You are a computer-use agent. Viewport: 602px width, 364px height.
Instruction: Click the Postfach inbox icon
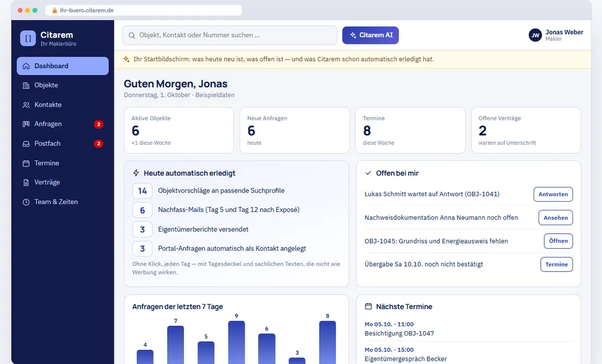26,144
